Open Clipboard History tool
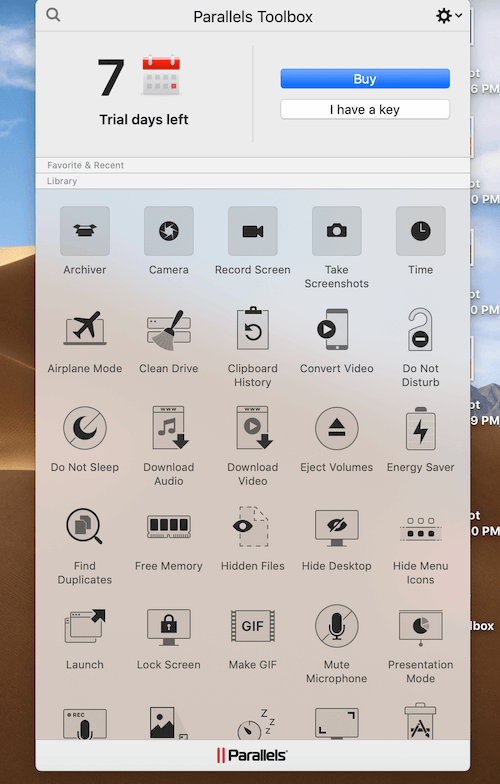The height and width of the screenshot is (784, 500). pyautogui.click(x=252, y=329)
